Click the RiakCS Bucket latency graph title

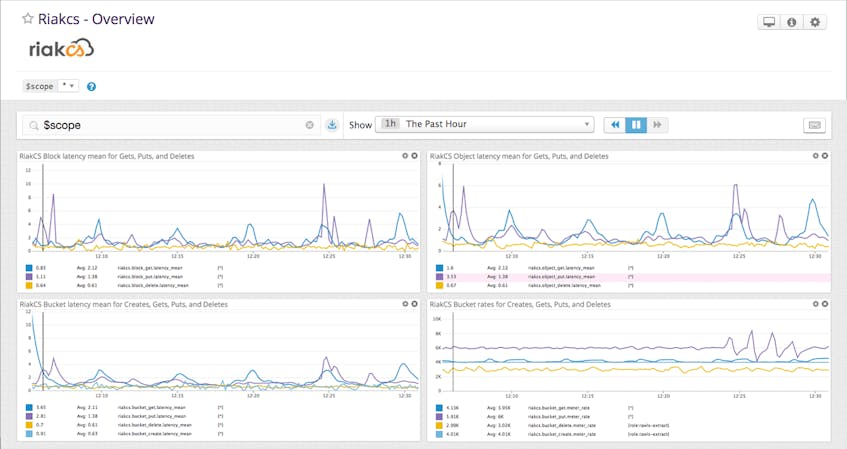(124, 304)
